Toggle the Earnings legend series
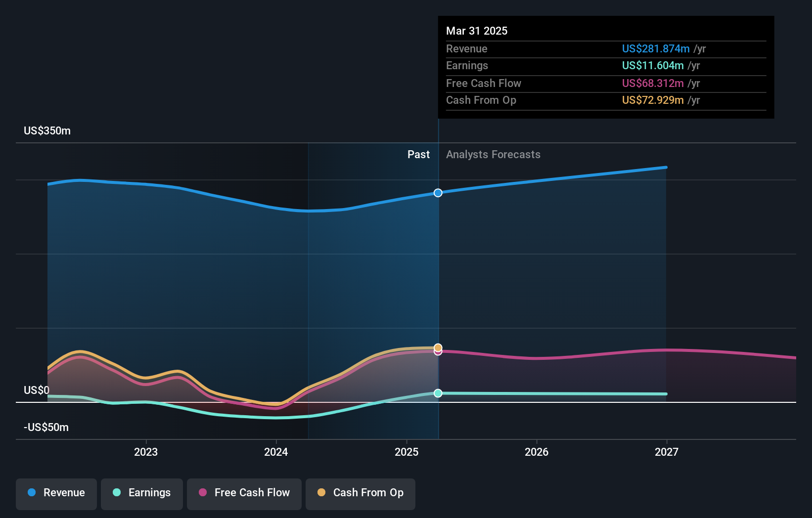The height and width of the screenshot is (518, 812). [x=142, y=494]
